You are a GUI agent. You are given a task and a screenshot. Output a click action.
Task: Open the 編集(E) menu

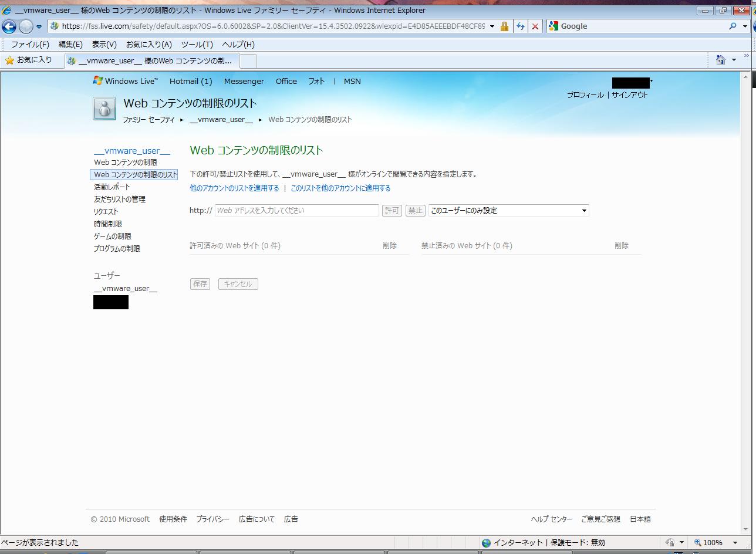coord(70,45)
